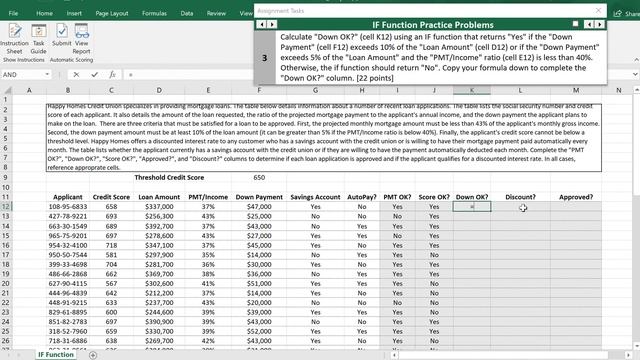Select column D header
The image size is (640, 360).
pyautogui.click(x=159, y=90)
